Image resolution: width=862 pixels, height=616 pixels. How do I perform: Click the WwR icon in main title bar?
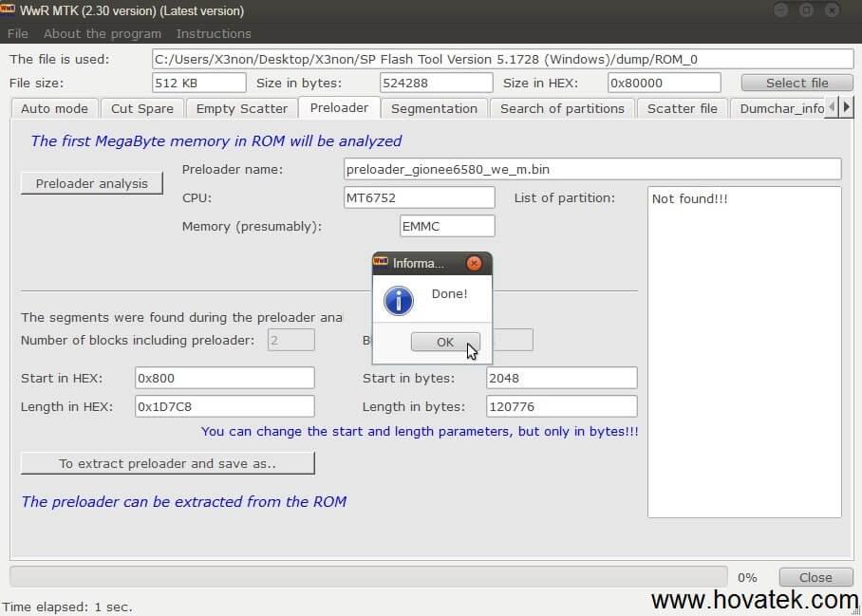coord(11,10)
